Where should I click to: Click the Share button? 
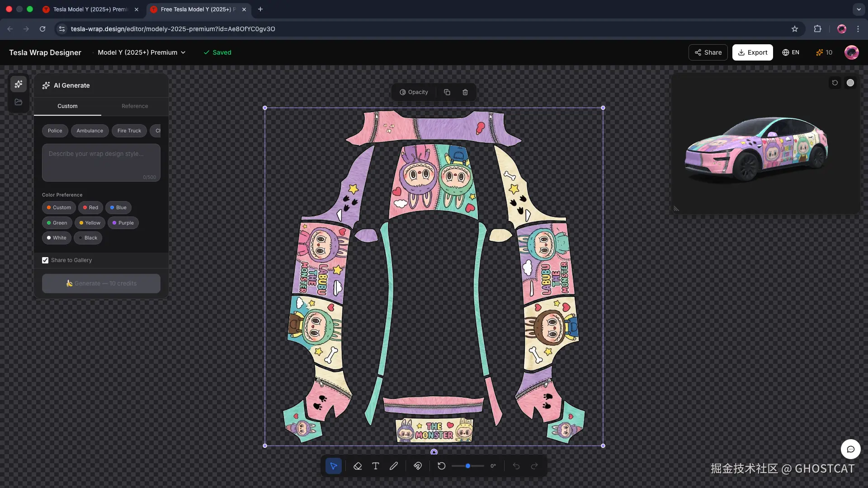tap(708, 52)
